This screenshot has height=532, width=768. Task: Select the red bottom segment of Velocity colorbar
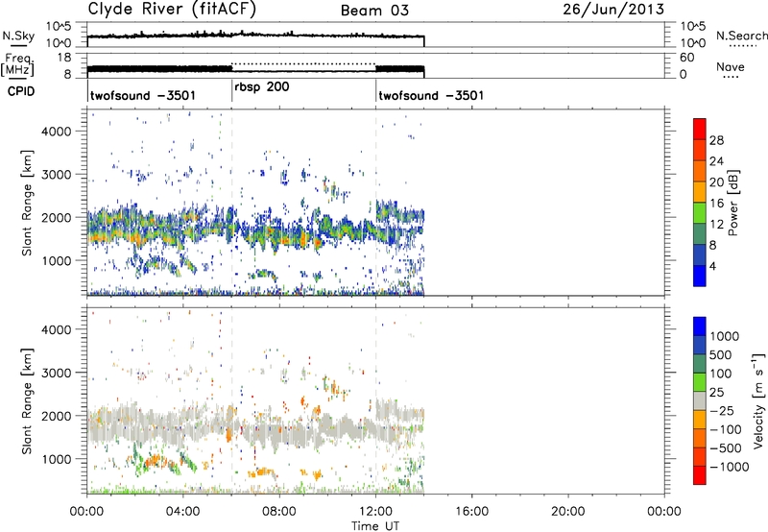(700, 475)
